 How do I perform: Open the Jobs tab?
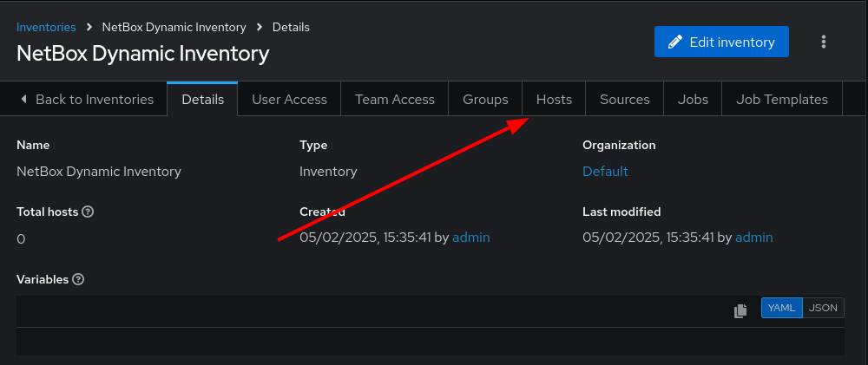pos(693,100)
